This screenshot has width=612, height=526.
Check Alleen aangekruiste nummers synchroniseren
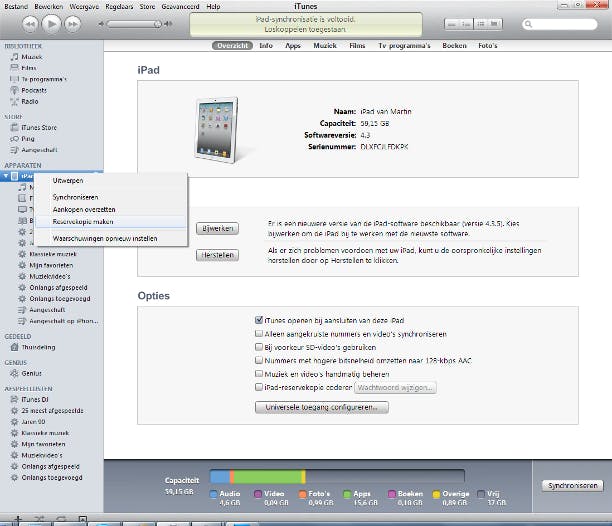[x=258, y=334]
